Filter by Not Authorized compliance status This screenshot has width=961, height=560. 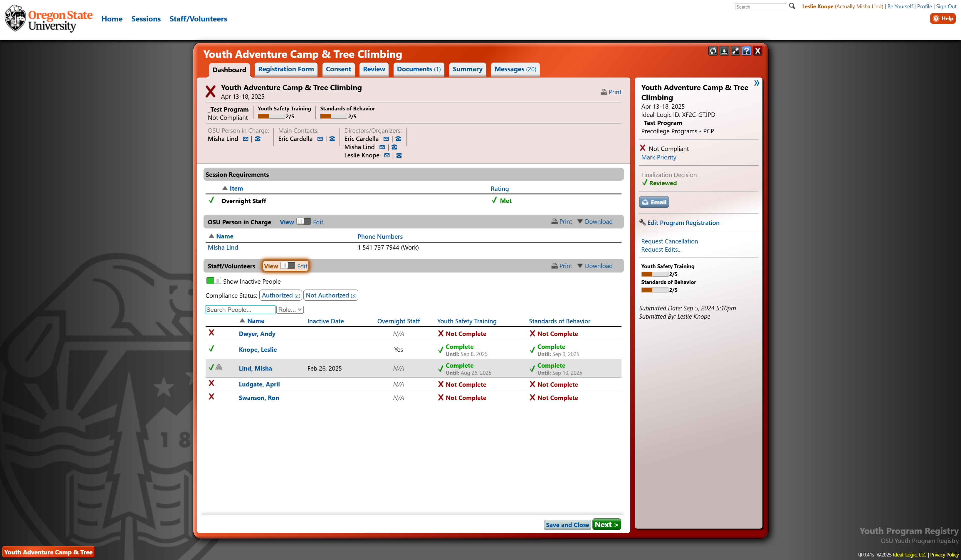click(331, 295)
